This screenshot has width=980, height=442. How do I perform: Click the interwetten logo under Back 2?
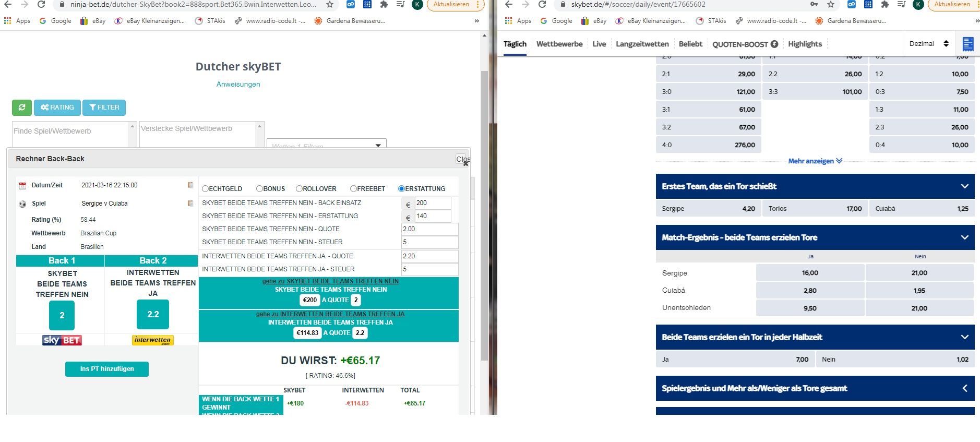pyautogui.click(x=152, y=340)
